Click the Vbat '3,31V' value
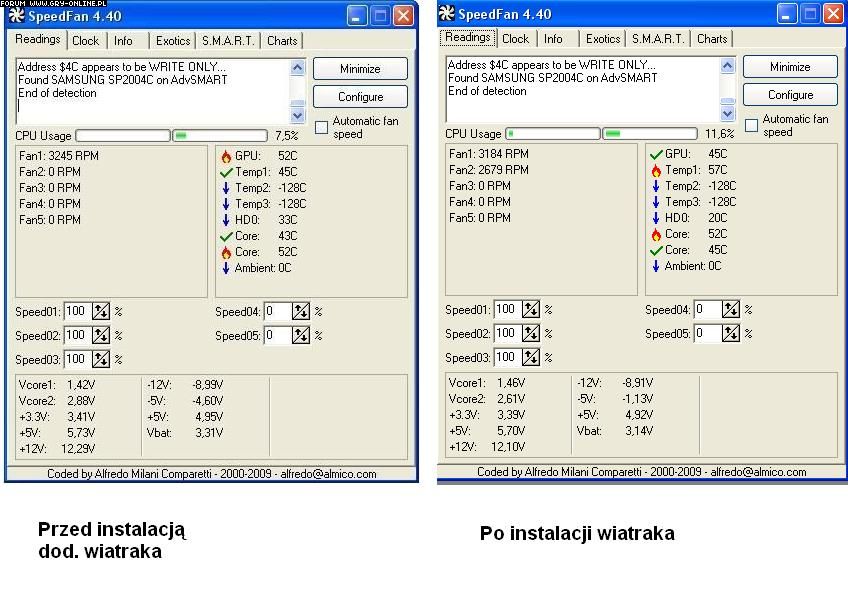This screenshot has width=848, height=610. (x=209, y=433)
